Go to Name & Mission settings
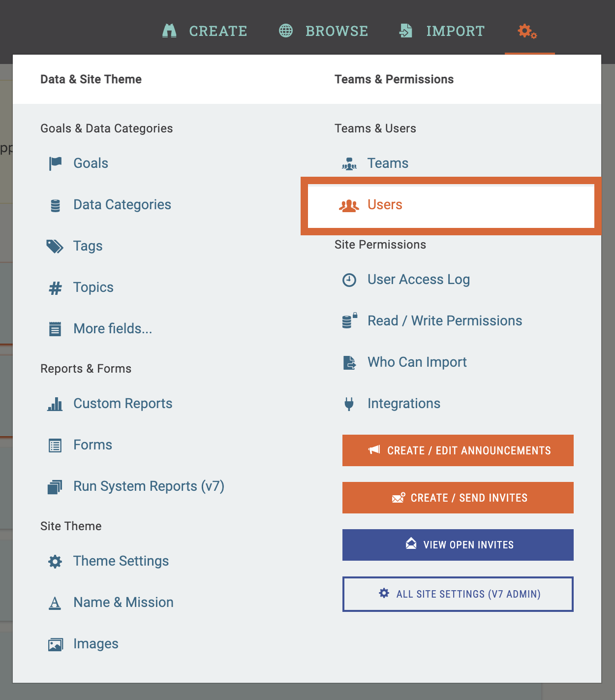The height and width of the screenshot is (700, 615). coord(123,603)
